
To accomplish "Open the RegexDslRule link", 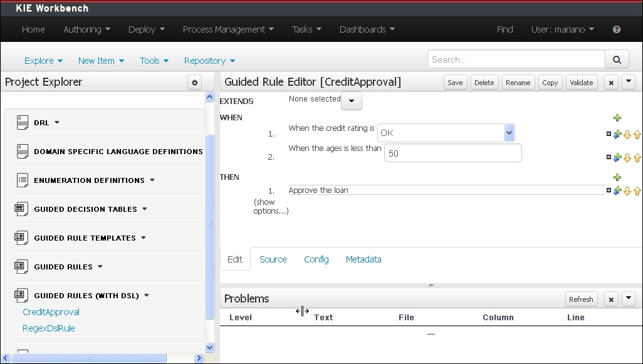I will pyautogui.click(x=48, y=328).
